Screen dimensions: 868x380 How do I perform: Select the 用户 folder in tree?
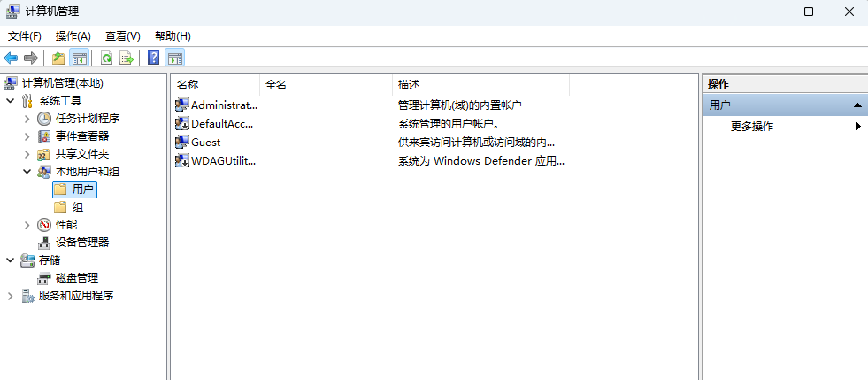74,190
